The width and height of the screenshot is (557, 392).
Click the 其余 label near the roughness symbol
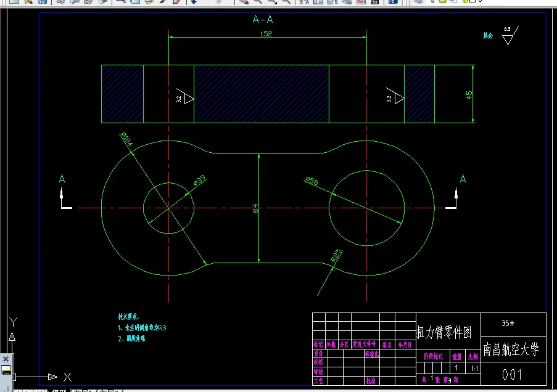(x=488, y=36)
